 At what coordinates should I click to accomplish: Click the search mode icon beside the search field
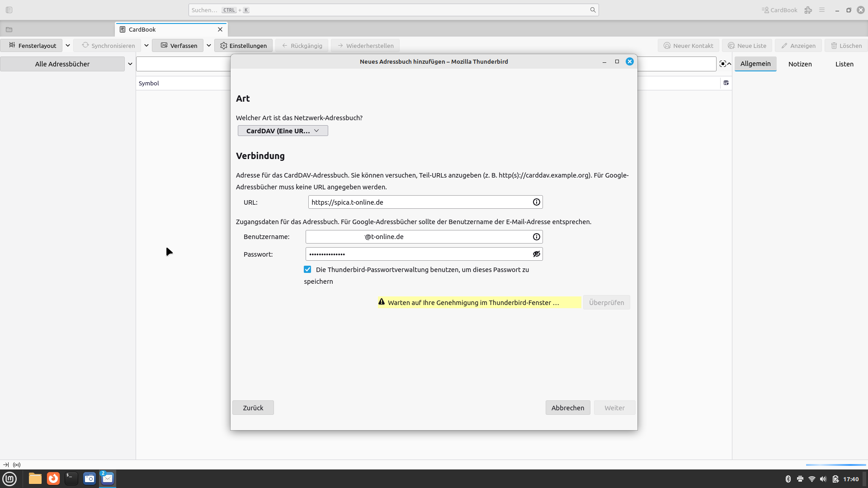(723, 64)
